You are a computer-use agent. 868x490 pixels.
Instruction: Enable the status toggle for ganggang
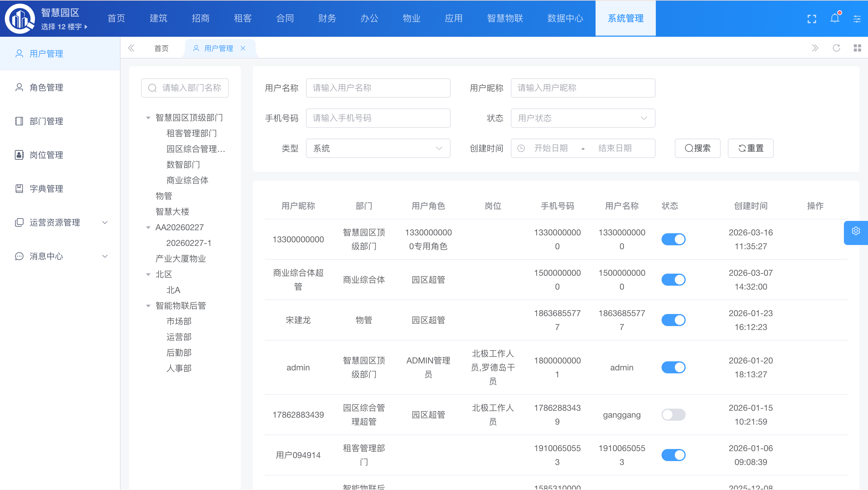673,415
